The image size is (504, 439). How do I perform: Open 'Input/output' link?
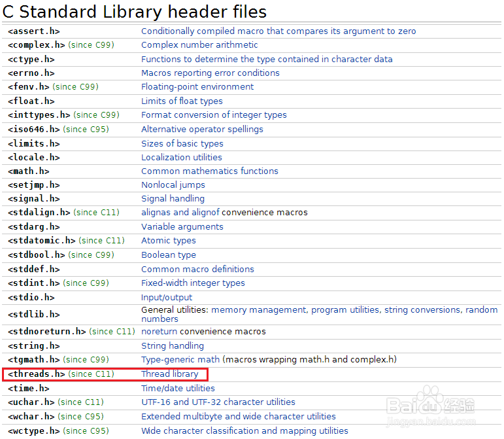click(x=167, y=298)
